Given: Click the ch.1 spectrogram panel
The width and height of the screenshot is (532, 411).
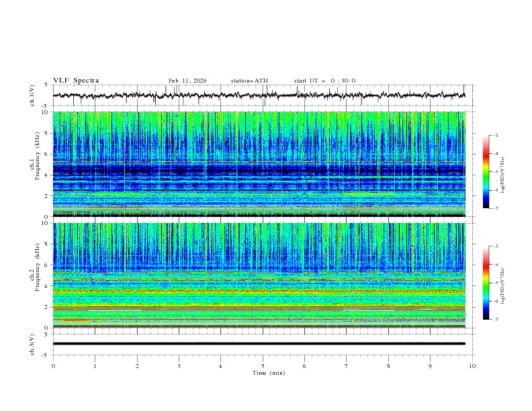Looking at the screenshot, I should click(259, 164).
